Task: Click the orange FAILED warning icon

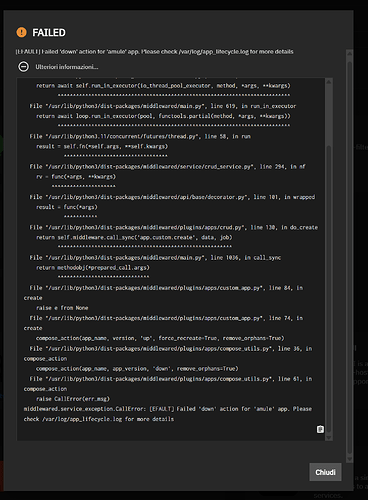Action: (21, 32)
